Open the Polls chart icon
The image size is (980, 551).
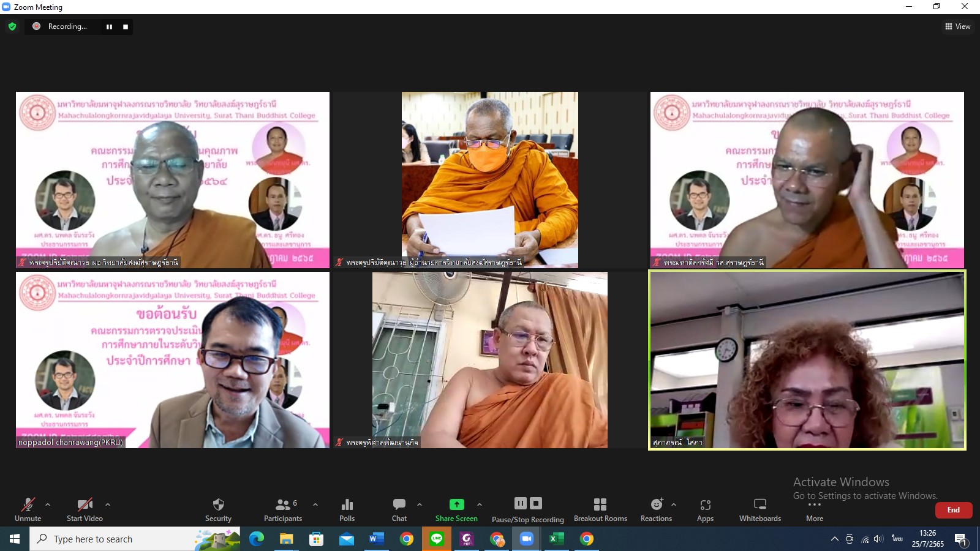[347, 509]
